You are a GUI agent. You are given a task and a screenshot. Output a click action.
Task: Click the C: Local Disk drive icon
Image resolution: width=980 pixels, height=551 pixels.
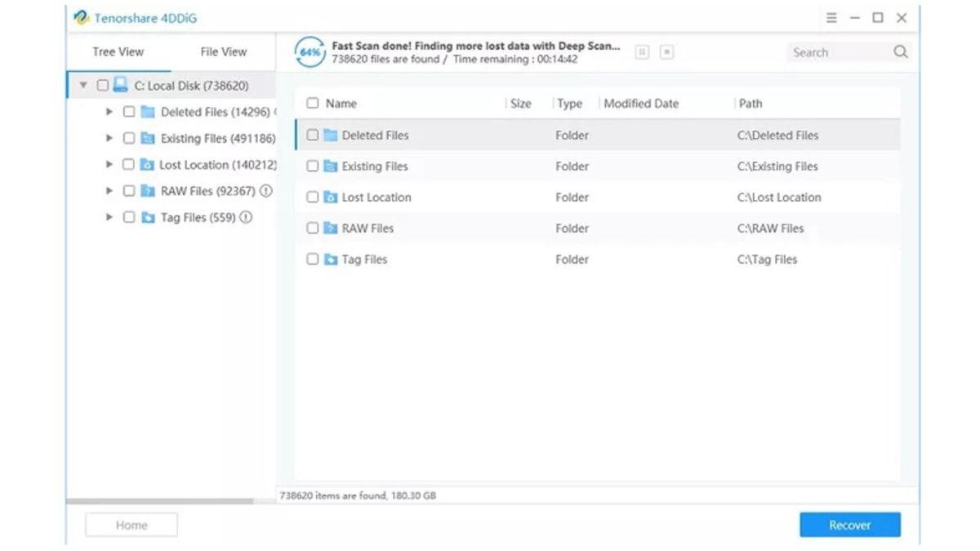[x=121, y=85]
